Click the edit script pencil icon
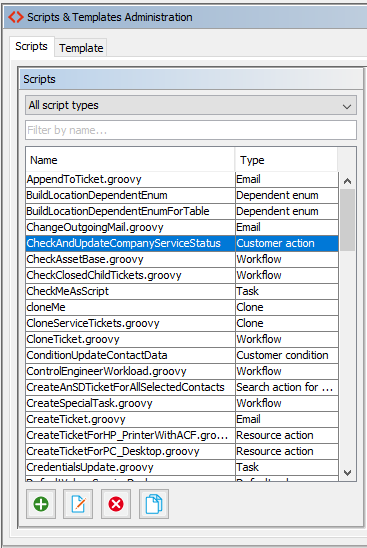The height and width of the screenshot is (548, 367). pos(78,504)
